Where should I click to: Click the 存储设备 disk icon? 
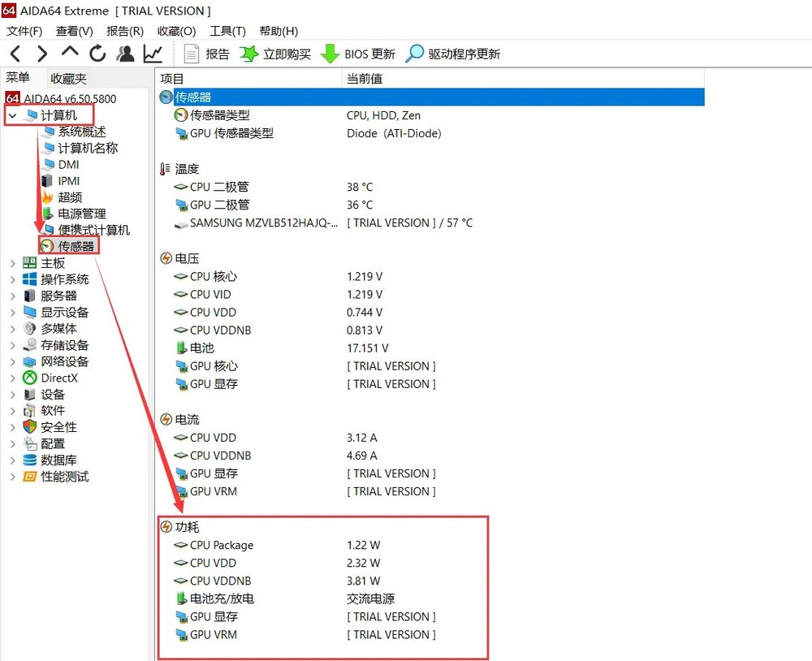(x=29, y=345)
